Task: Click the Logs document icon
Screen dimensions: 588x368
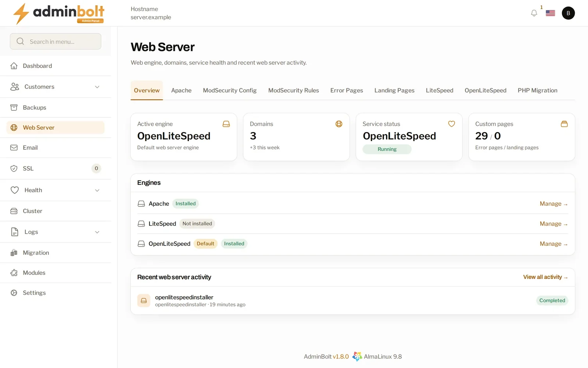Action: [x=15, y=232]
